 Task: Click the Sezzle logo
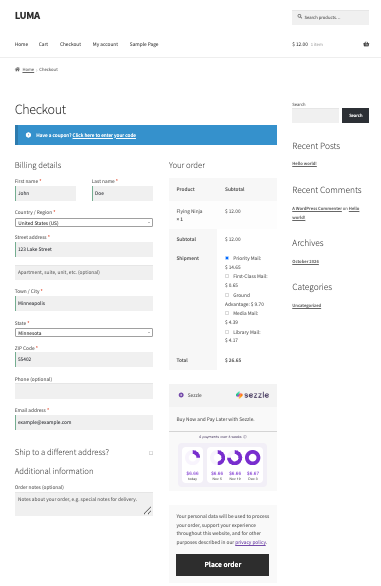pos(252,395)
